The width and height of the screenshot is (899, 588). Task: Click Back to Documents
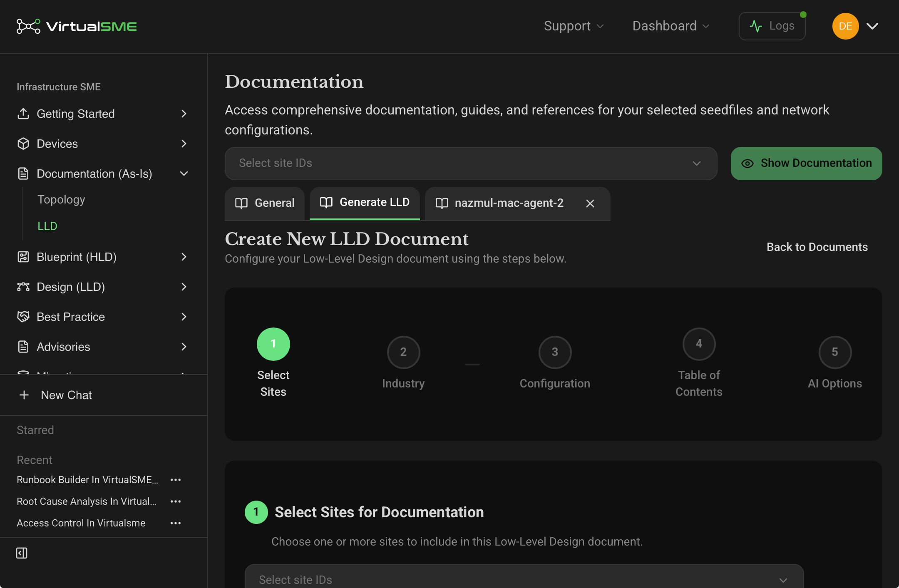[817, 247]
